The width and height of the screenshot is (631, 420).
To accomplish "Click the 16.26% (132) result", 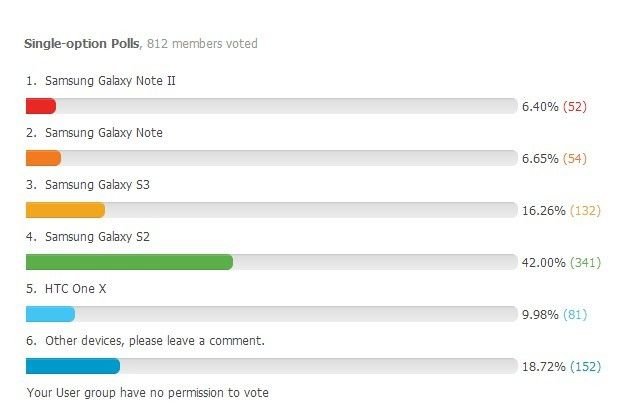I will click(561, 210).
